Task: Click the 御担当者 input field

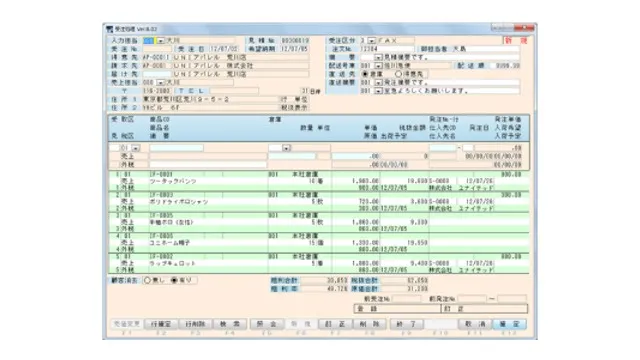Action: tap(486, 49)
